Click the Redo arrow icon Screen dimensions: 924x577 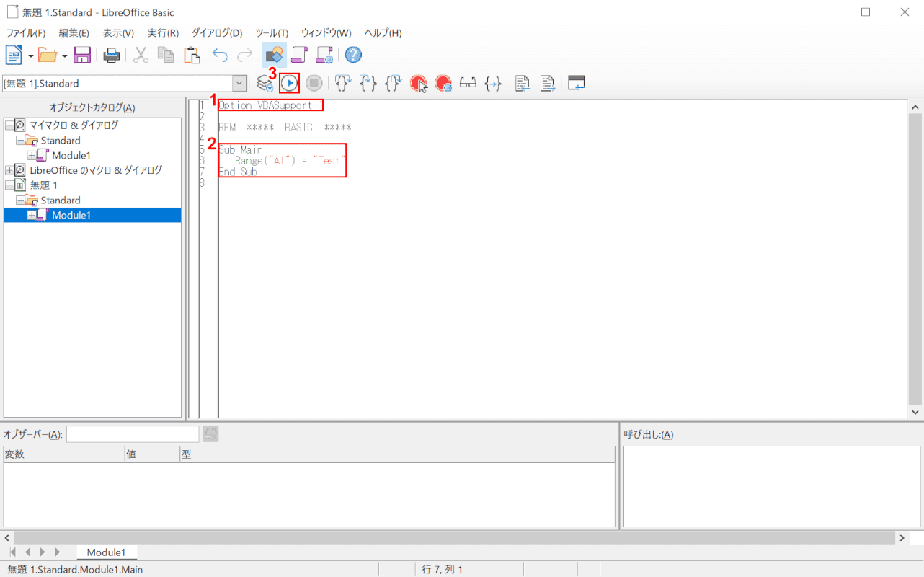coord(245,55)
